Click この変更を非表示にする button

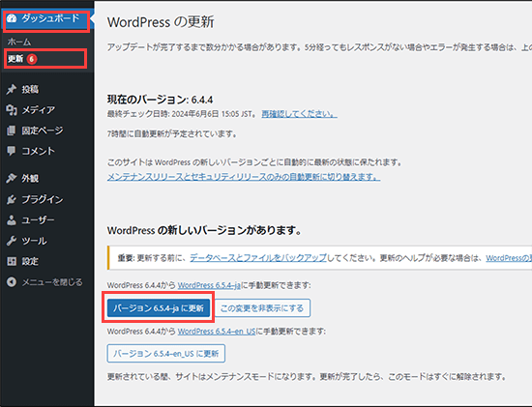coord(262,308)
